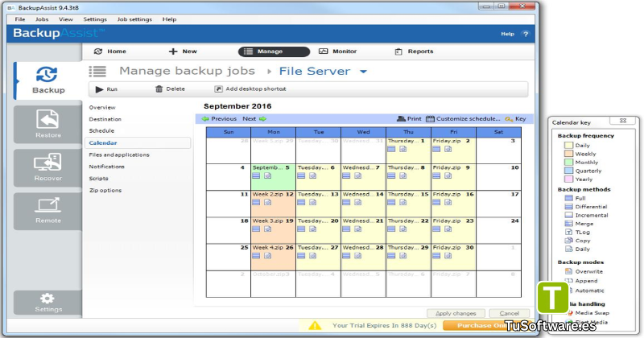This screenshot has width=644, height=338.
Task: Click the Previous month green arrow
Action: 205,118
